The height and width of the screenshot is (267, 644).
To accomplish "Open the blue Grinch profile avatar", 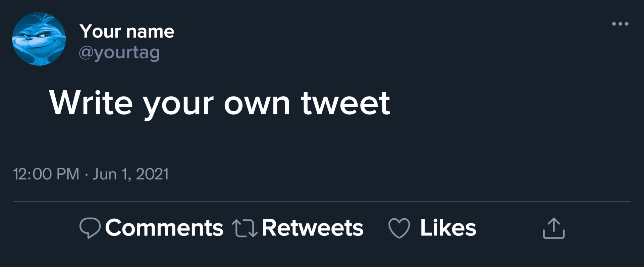I will (x=39, y=39).
